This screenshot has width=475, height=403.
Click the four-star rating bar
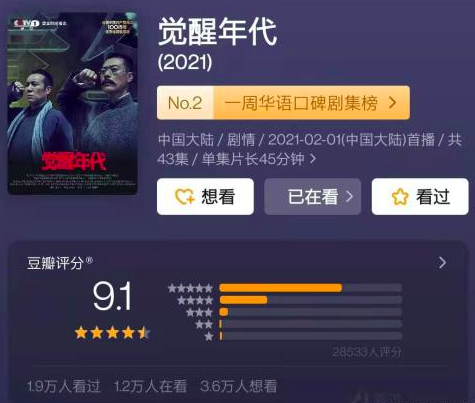tap(311, 300)
